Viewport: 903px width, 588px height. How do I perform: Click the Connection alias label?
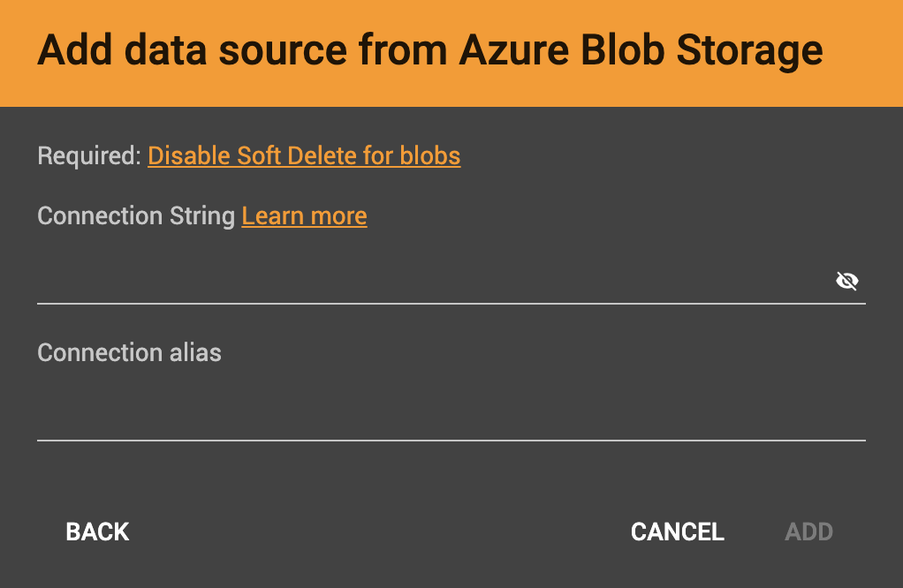(x=129, y=352)
